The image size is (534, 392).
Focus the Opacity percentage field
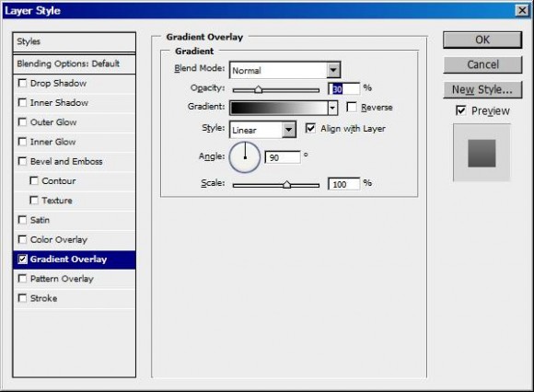343,89
